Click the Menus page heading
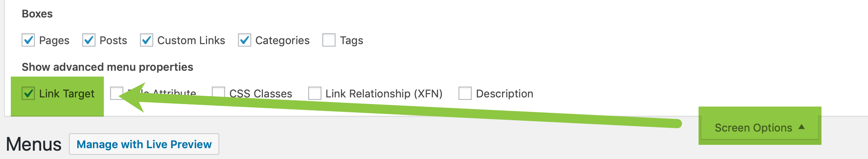Image resolution: width=868 pixels, height=159 pixels. (34, 144)
